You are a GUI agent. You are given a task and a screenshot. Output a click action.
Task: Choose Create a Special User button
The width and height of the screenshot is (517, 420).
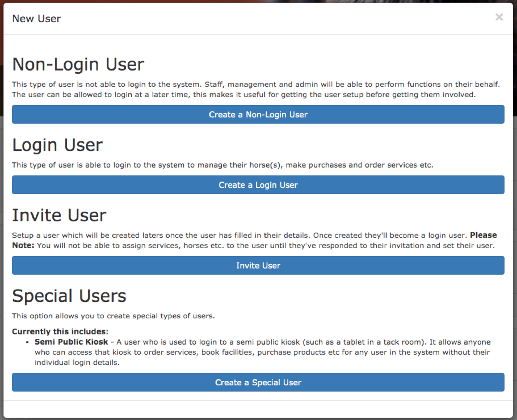258,382
